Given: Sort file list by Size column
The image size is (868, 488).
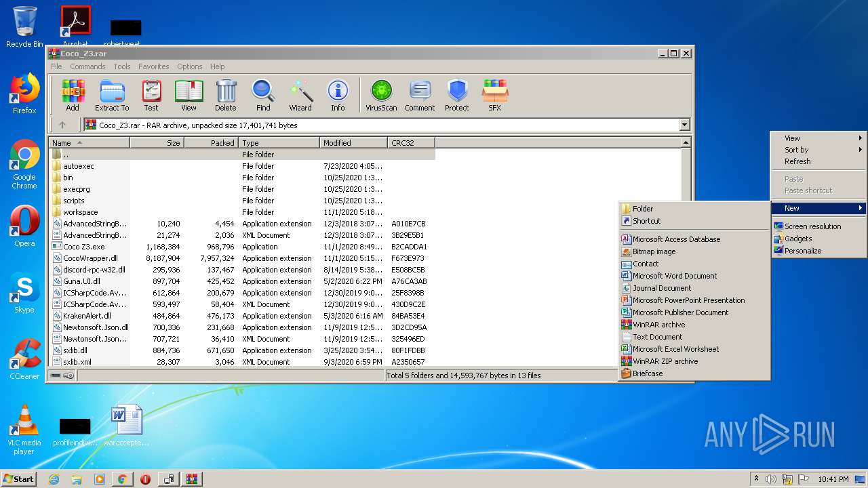Looking at the screenshot, I should (157, 143).
